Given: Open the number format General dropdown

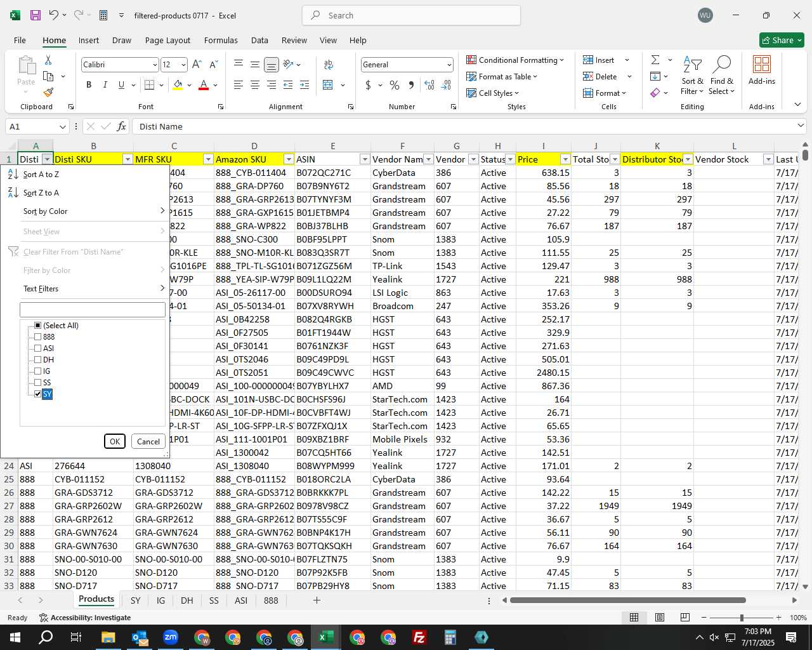Looking at the screenshot, I should click(449, 65).
